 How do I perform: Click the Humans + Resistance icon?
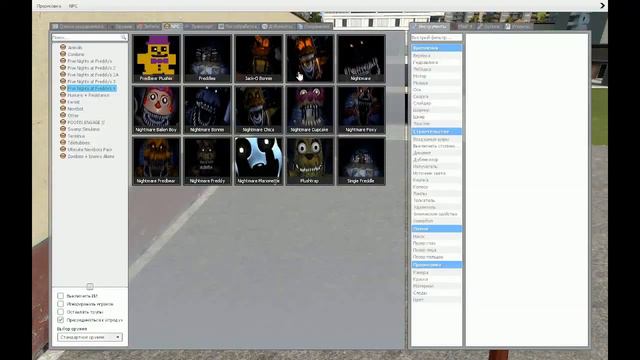[x=63, y=95]
